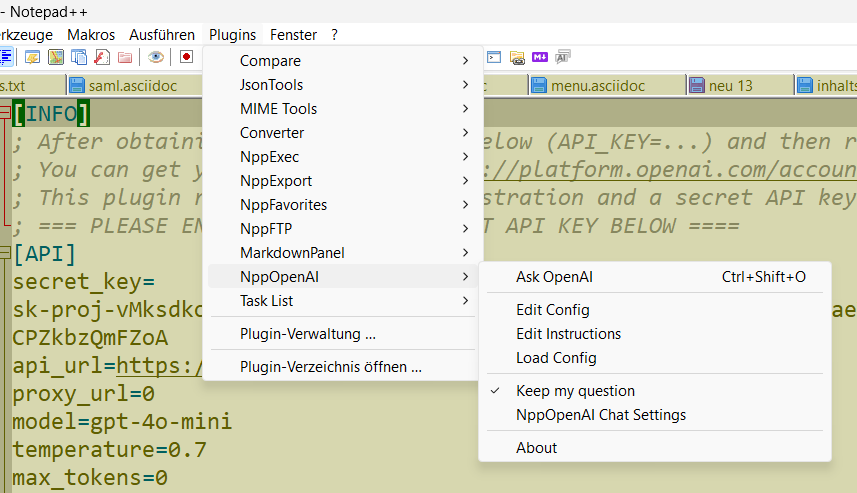Open the Document Map toolbar icon
The width and height of the screenshot is (857, 493).
pos(56,57)
